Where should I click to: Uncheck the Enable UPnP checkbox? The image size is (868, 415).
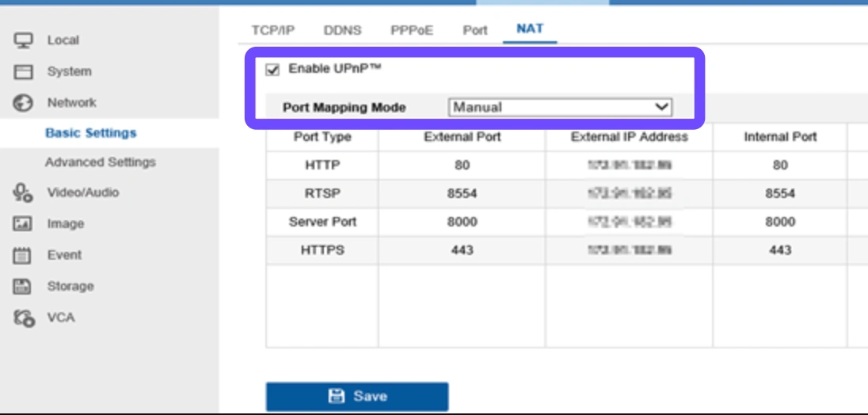(272, 70)
